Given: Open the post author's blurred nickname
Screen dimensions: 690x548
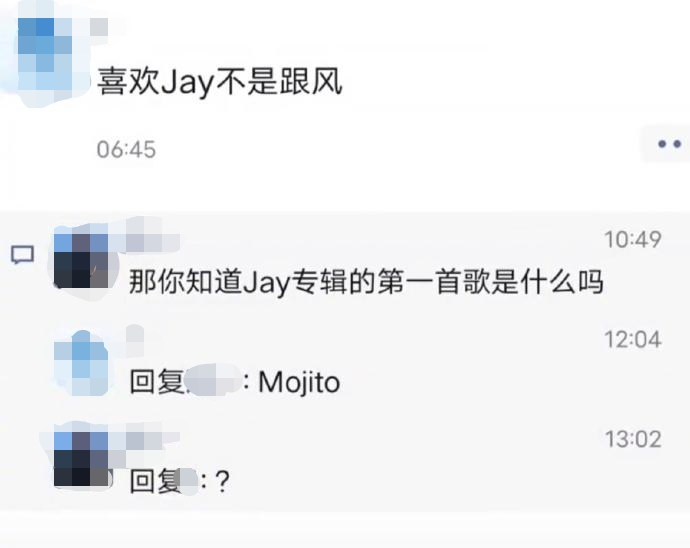Looking at the screenshot, I should click(x=99, y=27).
